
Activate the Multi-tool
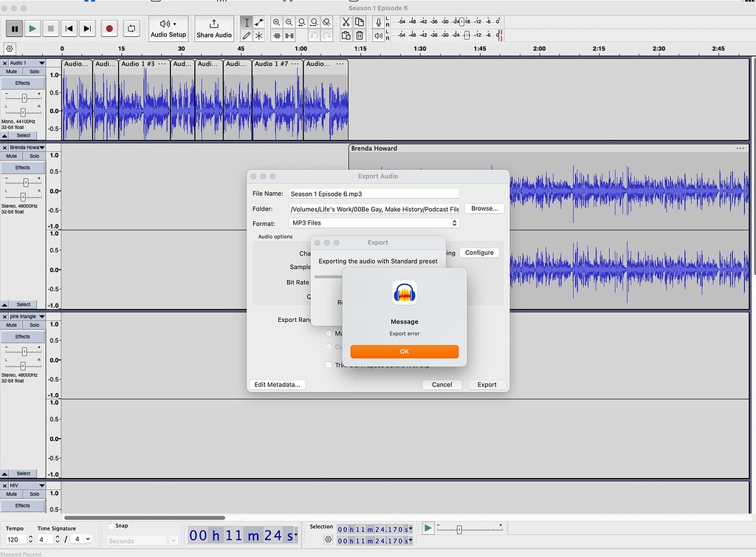pyautogui.click(x=259, y=35)
